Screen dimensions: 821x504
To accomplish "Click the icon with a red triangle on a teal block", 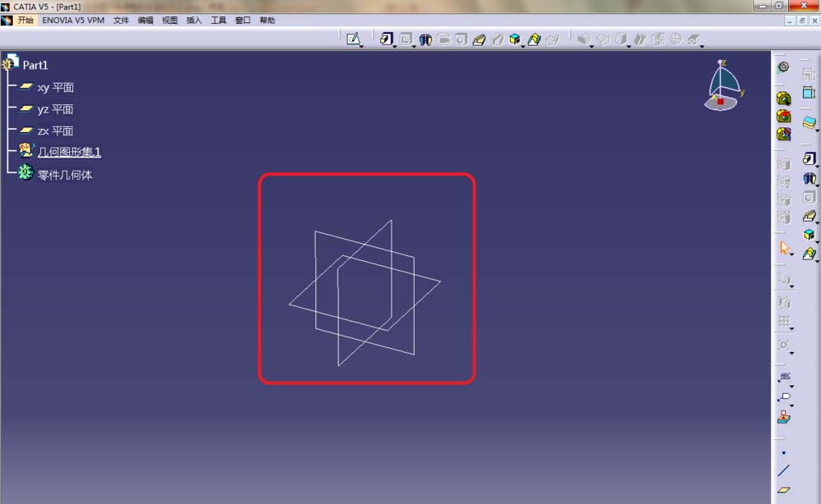I will tap(784, 417).
